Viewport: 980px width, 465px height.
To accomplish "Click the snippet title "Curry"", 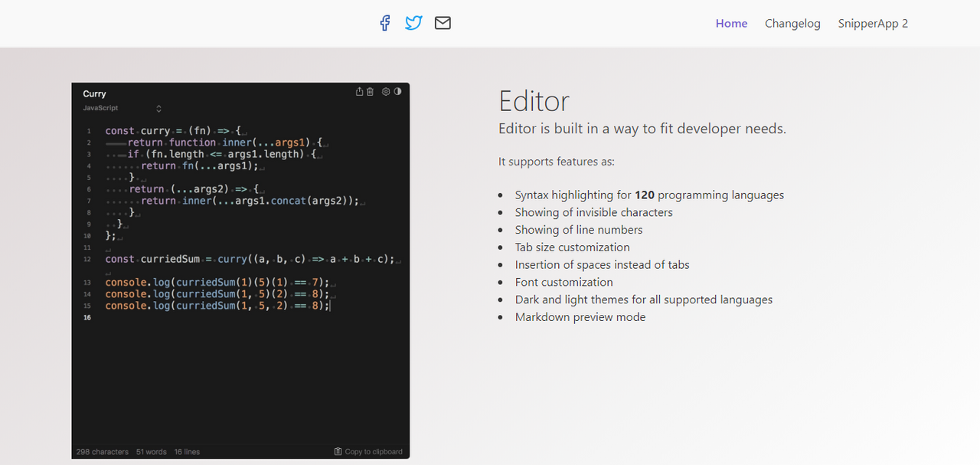I will [x=94, y=93].
